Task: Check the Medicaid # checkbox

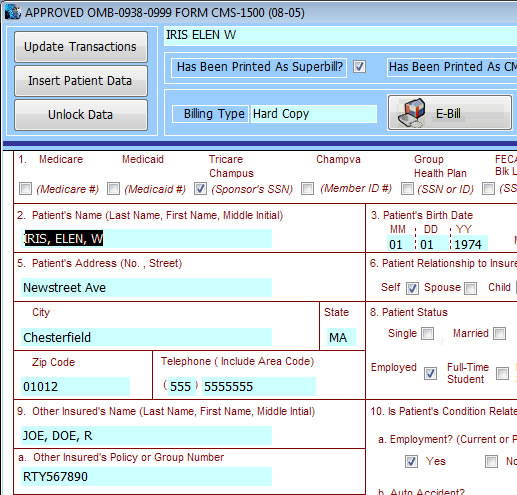Action: click(x=113, y=189)
